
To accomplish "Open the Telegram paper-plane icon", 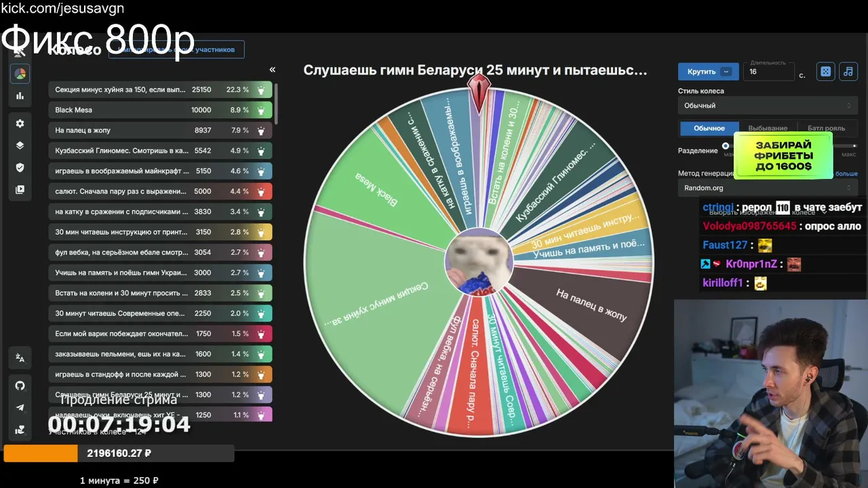I will click(20, 407).
